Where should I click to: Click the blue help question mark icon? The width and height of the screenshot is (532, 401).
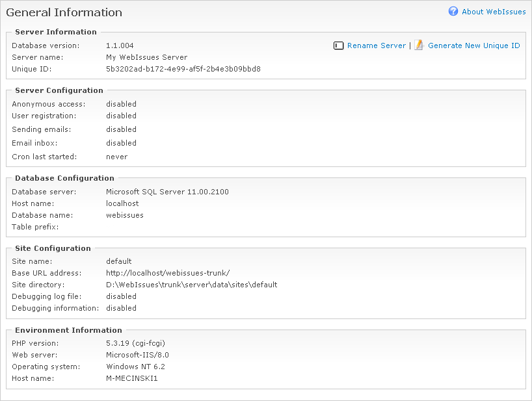453,12
